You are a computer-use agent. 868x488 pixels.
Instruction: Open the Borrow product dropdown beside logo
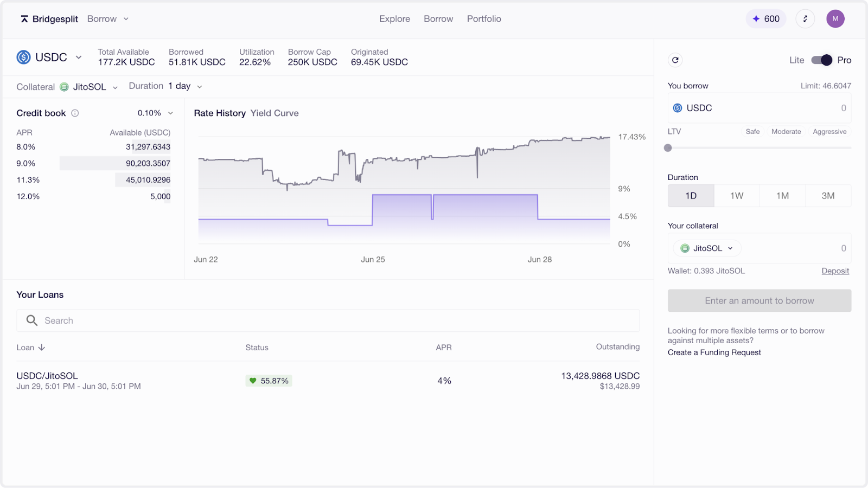click(x=108, y=19)
